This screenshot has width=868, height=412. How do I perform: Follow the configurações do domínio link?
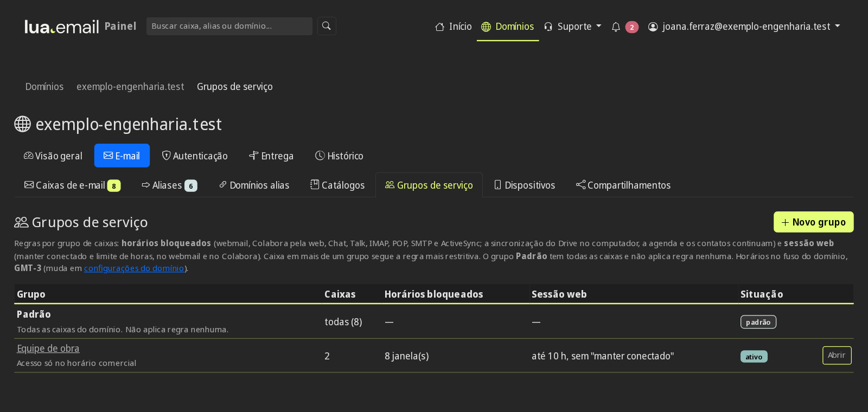click(134, 268)
